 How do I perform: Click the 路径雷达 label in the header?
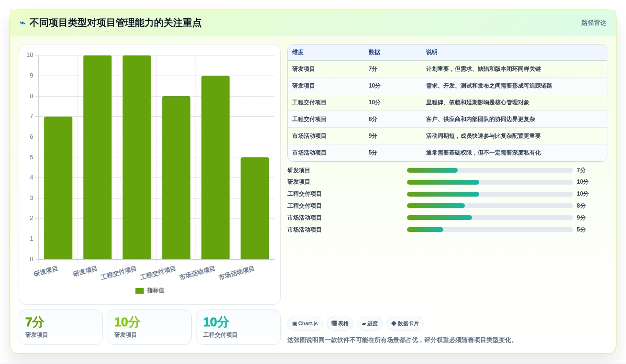pos(593,23)
